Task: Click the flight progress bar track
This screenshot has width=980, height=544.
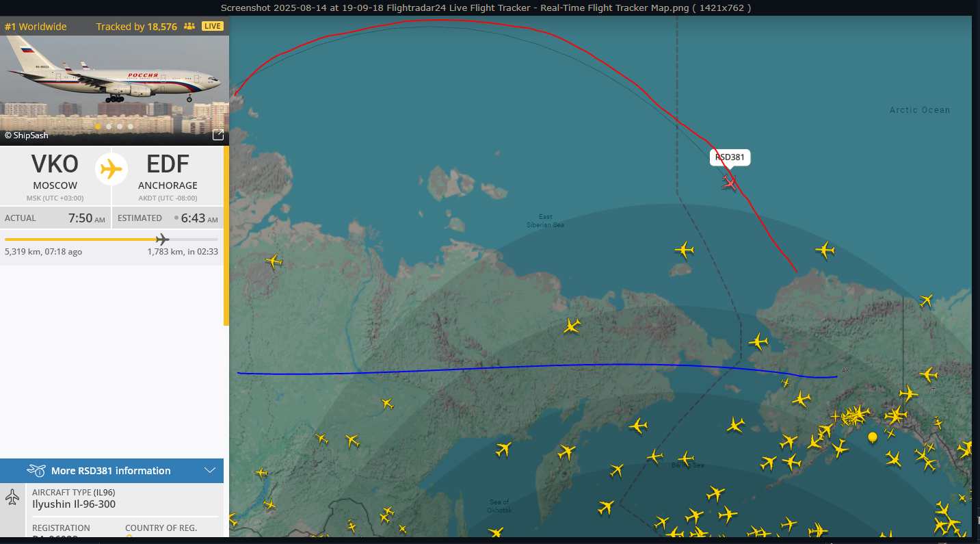Action: pyautogui.click(x=111, y=239)
